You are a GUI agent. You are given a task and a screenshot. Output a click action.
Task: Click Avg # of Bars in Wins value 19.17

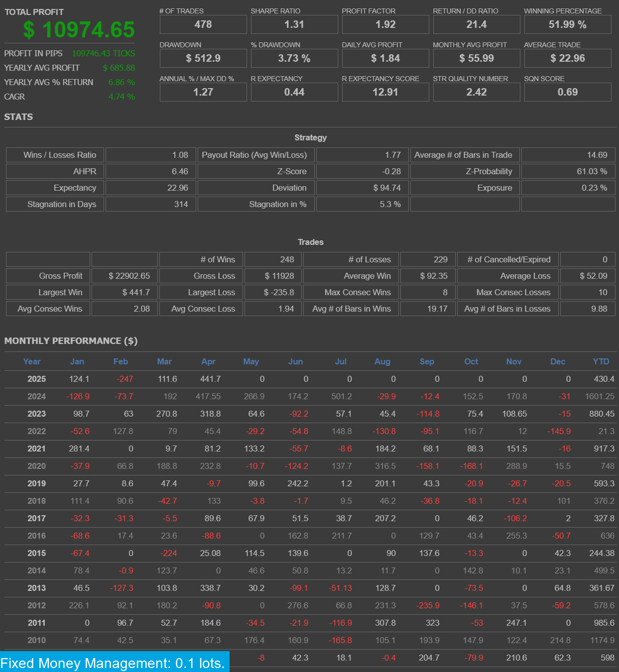428,309
